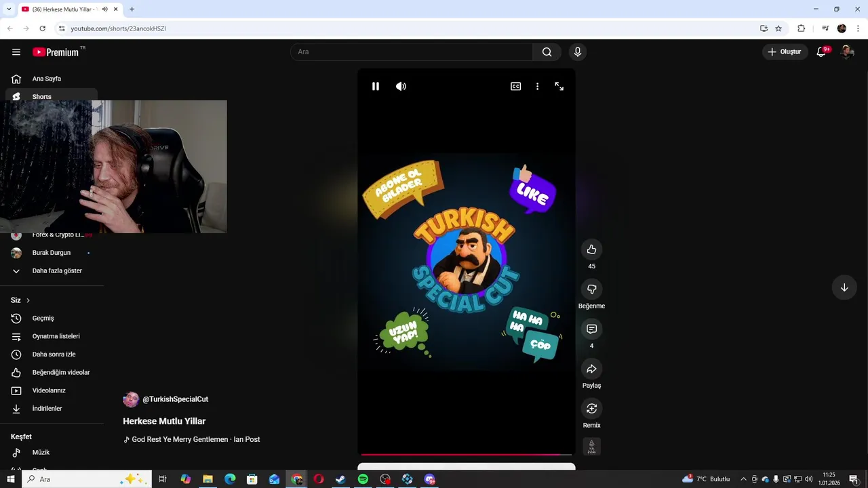Go back with the browser back arrow
868x488 pixels.
click(10, 28)
